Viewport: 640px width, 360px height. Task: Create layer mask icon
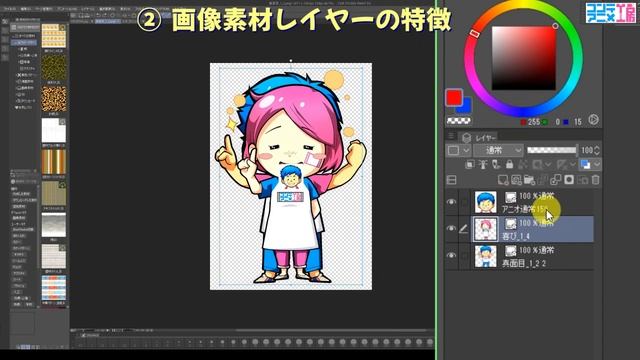(x=569, y=180)
